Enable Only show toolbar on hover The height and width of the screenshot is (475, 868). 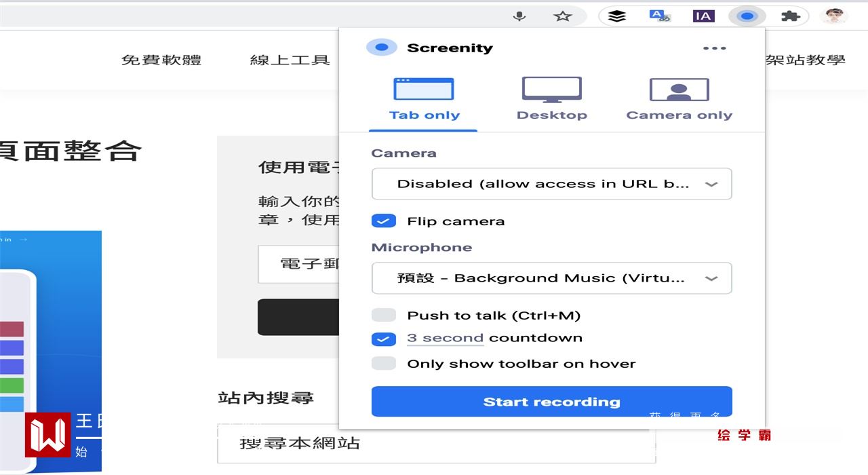[384, 364]
